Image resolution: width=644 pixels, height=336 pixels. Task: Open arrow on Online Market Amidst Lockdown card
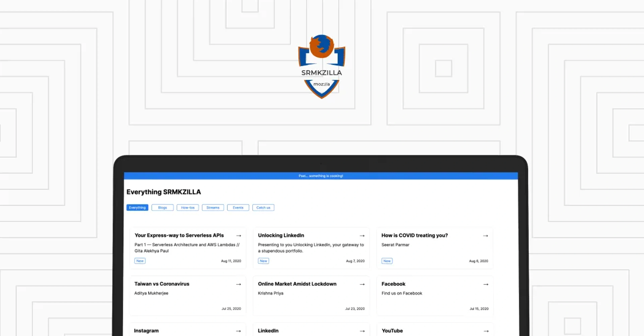pyautogui.click(x=362, y=284)
